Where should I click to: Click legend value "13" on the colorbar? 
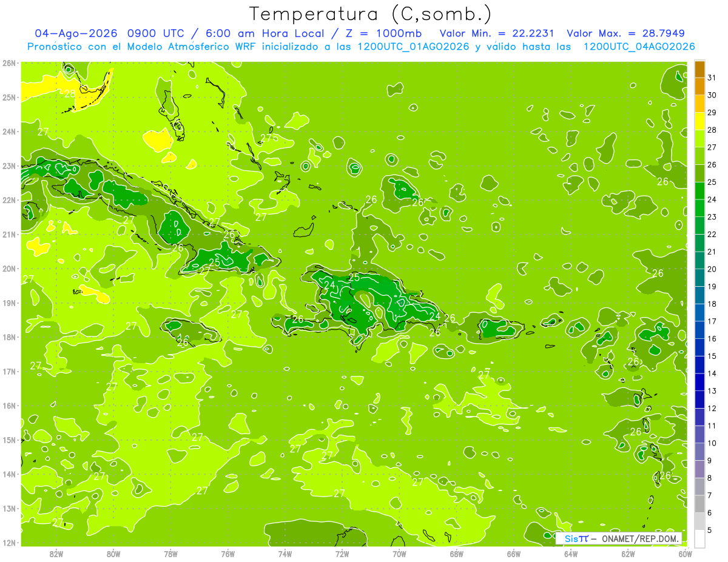(x=712, y=391)
